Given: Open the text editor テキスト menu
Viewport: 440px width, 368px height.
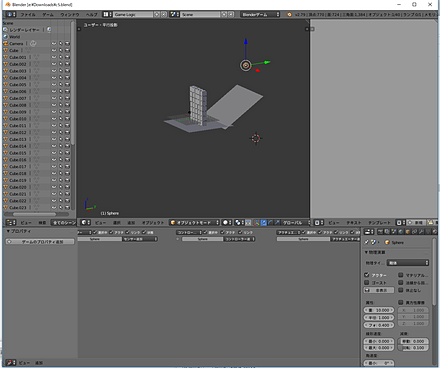Looking at the screenshot, I should tap(353, 222).
